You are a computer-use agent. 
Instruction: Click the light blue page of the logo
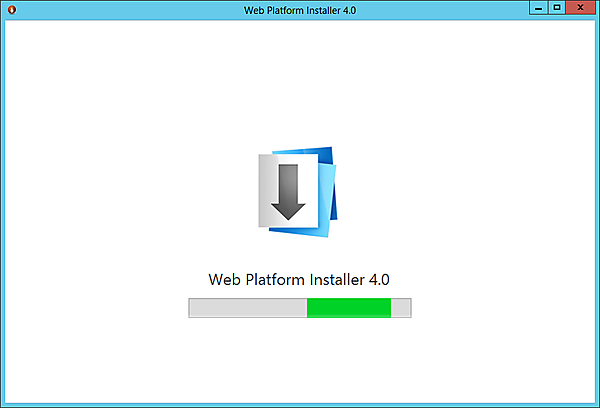326,199
